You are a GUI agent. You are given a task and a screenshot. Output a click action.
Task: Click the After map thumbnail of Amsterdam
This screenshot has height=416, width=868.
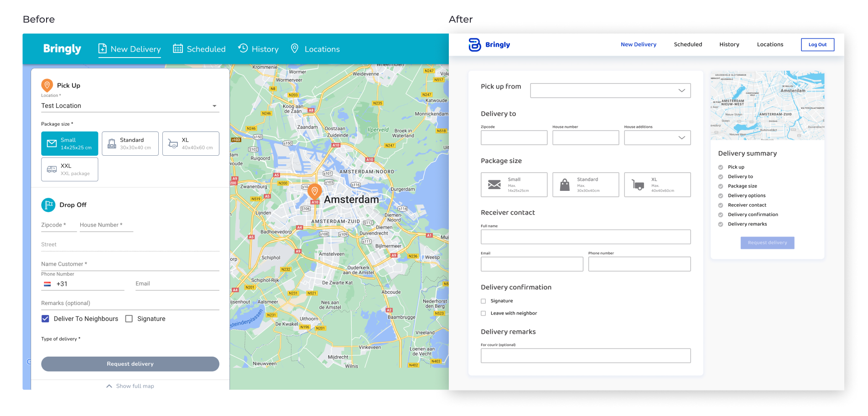coord(767,105)
